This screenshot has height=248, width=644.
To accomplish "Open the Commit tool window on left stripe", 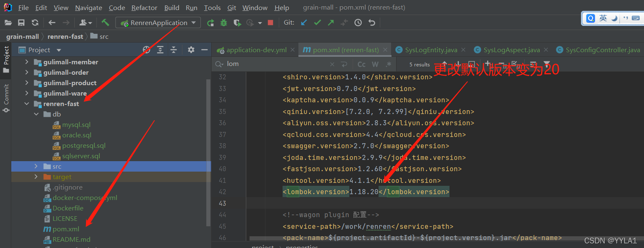I will tap(6, 99).
